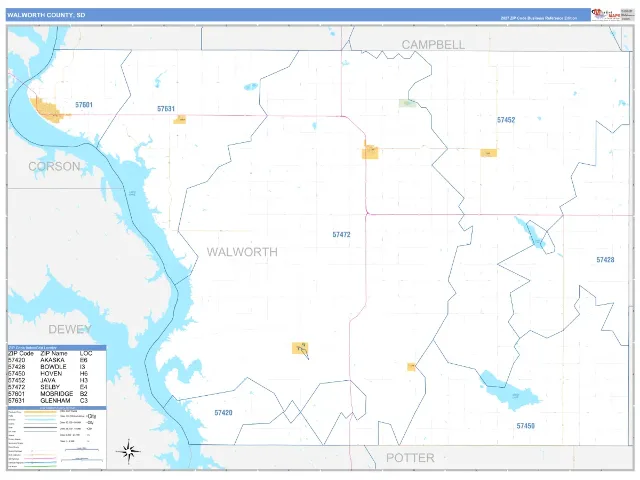Click BOWDLE in the ZIP index table
The width and height of the screenshot is (640, 480).
pos(53,367)
